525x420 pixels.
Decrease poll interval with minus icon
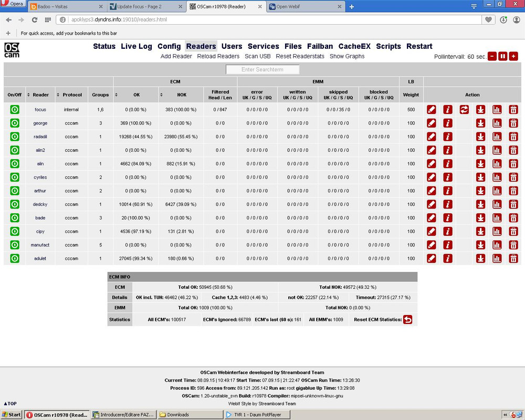pyautogui.click(x=492, y=56)
